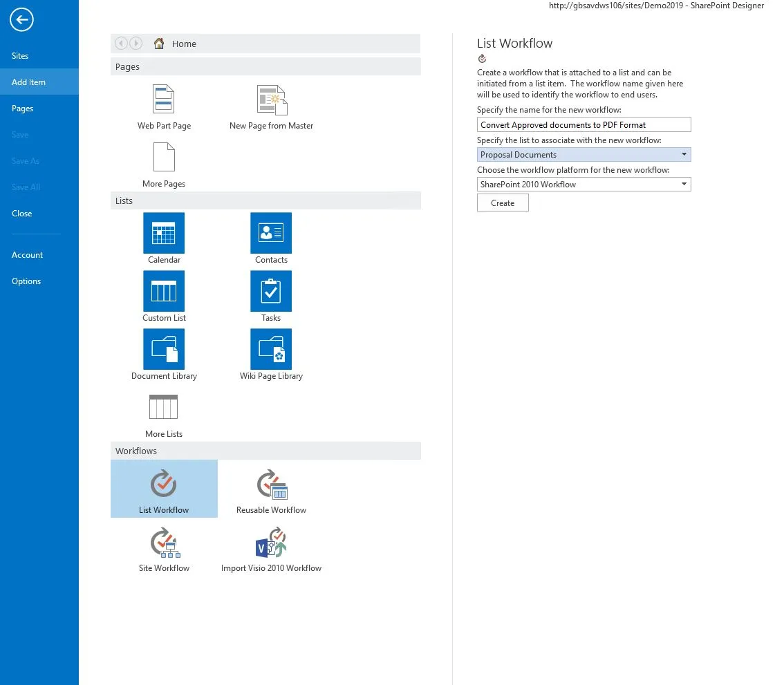Switch to the Sites menu item
The width and height of the screenshot is (784, 685).
(20, 56)
